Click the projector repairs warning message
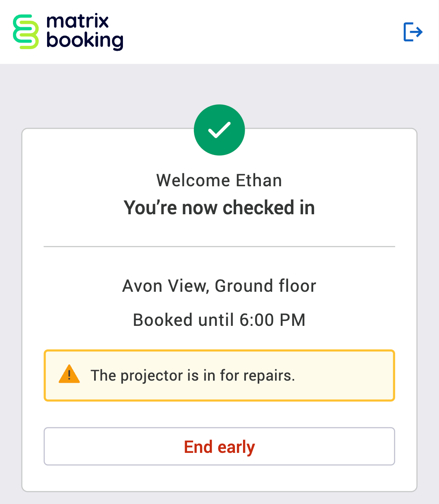The image size is (439, 504). (192, 376)
